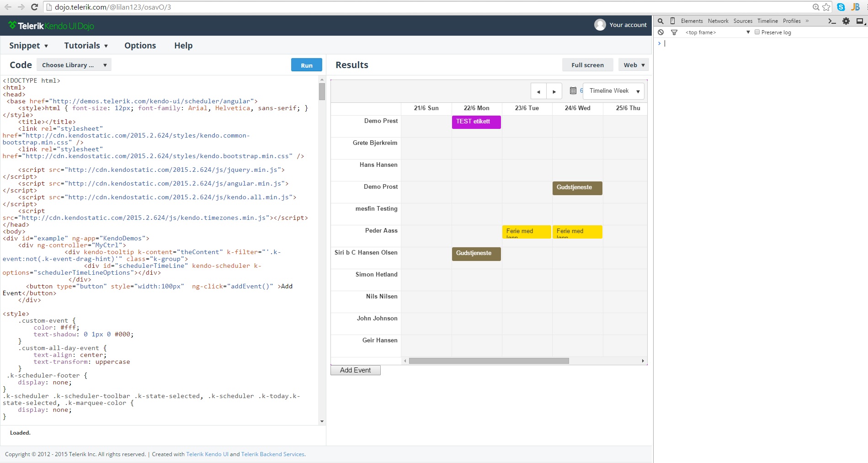Select the magenta TEST etikett event
Screen dimensions: 868x463
tap(476, 122)
